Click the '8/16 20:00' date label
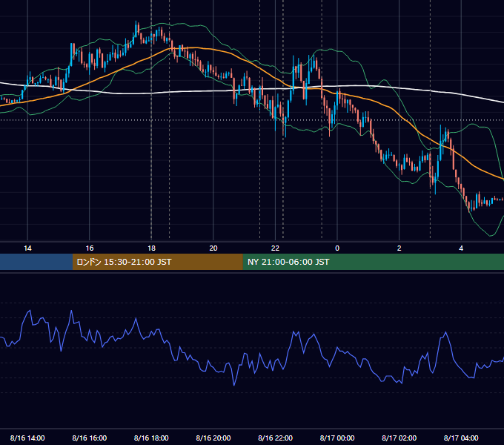Screen dimensions: 504x445 213,438
